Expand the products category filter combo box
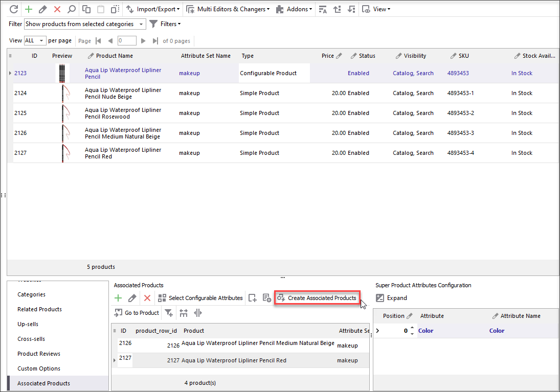Viewport: 560px width, 392px height. pos(141,24)
